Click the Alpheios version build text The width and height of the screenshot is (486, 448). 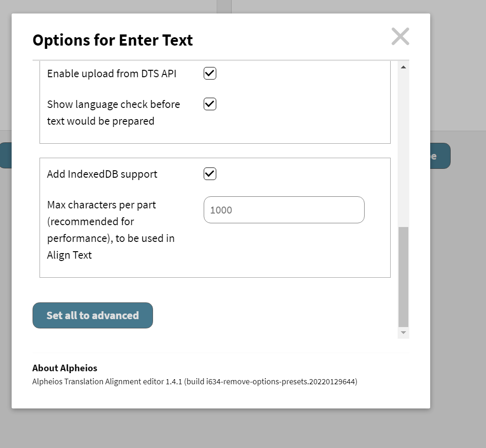(194, 381)
